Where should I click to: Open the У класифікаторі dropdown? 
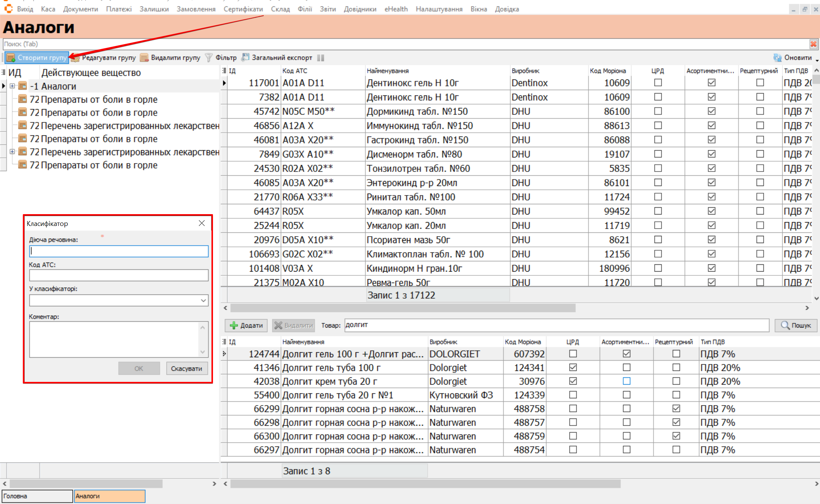click(x=203, y=300)
